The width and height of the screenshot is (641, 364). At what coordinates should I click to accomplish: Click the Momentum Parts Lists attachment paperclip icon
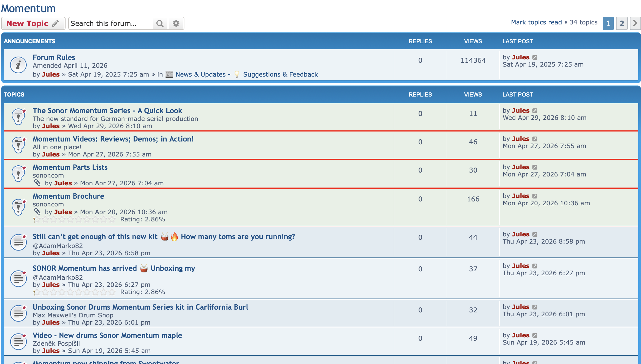[x=37, y=183]
